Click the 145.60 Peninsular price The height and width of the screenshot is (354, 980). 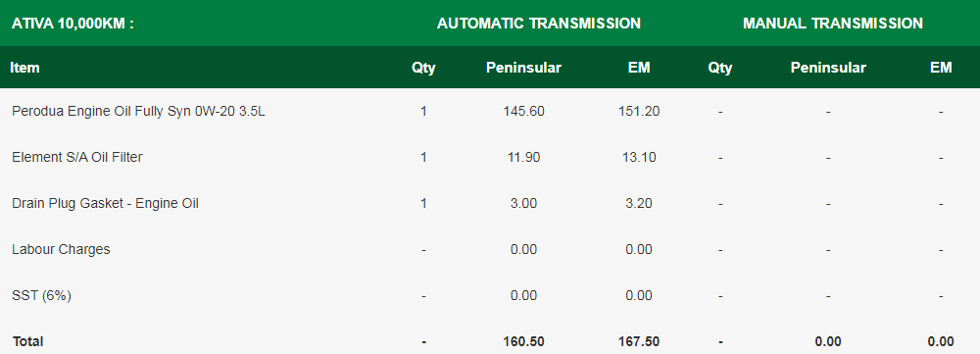click(523, 112)
